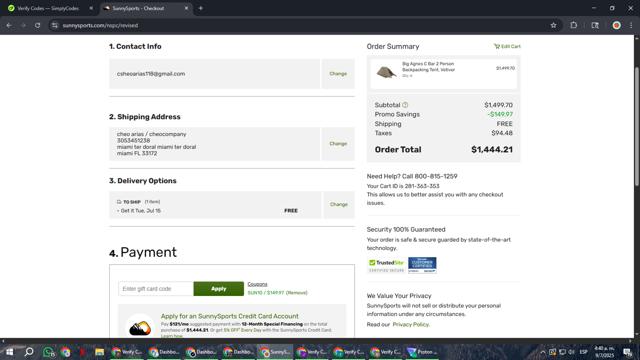Open the notification center icon
640x360 pixels.
[x=628, y=352]
